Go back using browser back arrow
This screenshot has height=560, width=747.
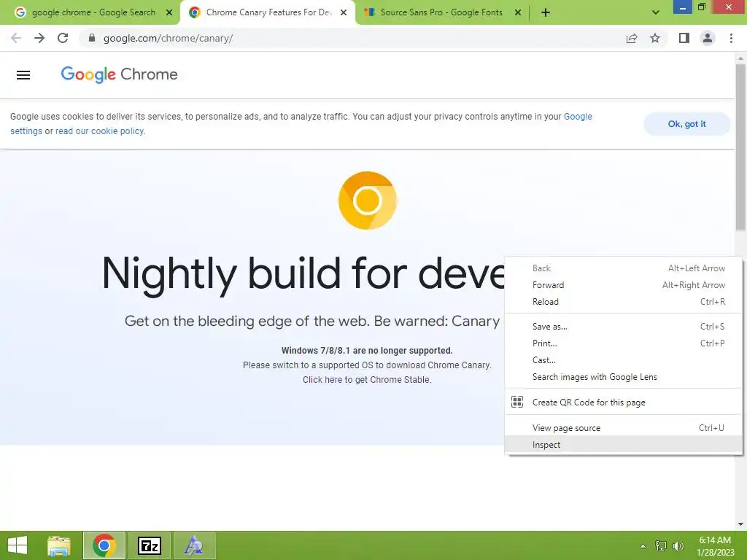click(16, 38)
